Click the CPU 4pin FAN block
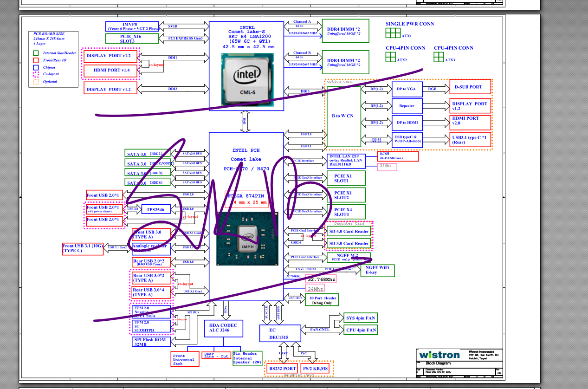This screenshot has width=588, height=389. click(361, 330)
